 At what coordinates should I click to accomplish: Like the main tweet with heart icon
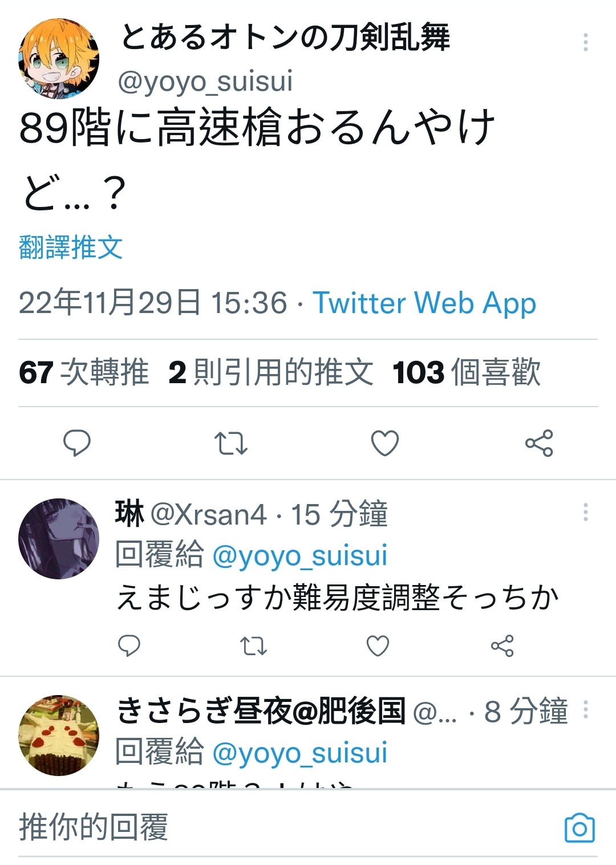(385, 443)
